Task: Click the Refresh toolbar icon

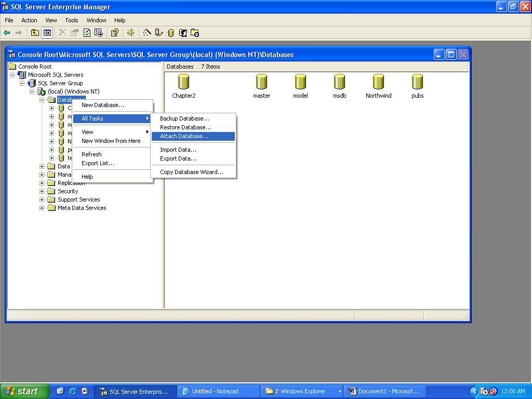Action: 87,33
